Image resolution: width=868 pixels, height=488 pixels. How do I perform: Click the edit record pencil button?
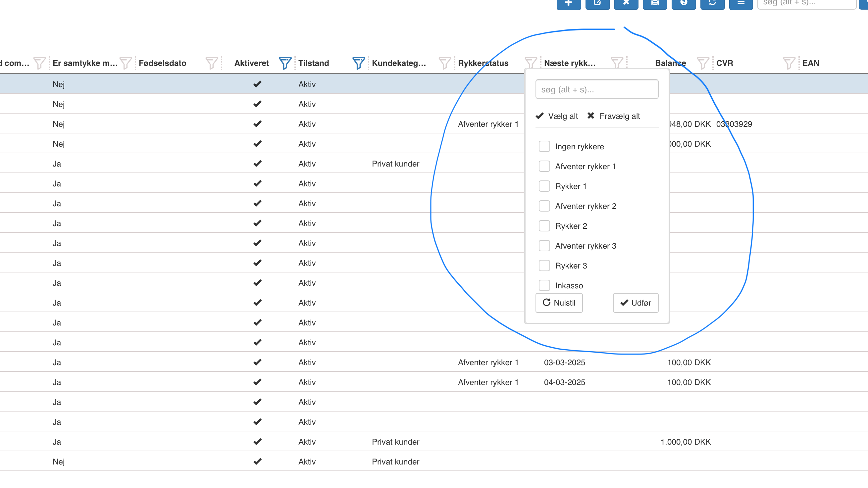(597, 3)
